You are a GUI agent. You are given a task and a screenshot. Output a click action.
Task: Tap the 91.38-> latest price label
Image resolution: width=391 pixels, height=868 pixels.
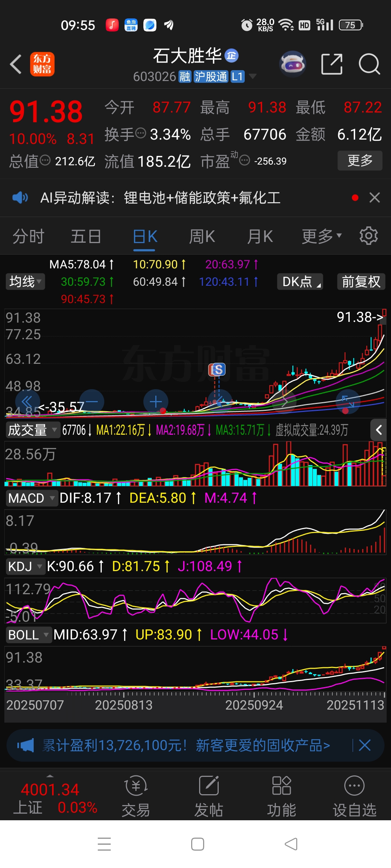coord(360,317)
